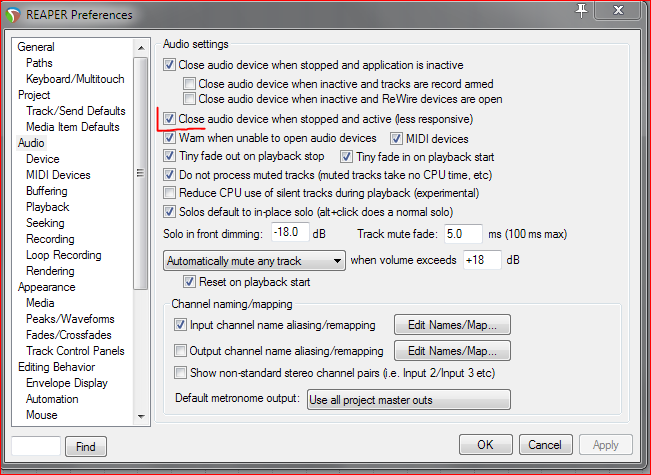Click the volume exceeds +18 dB field
The image size is (651, 475).
(x=482, y=260)
